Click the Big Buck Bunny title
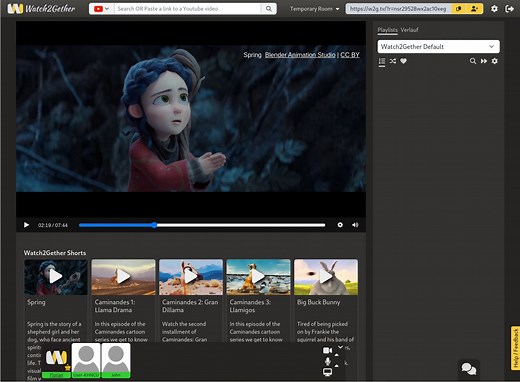Viewport: 520px width, 382px height. coord(318,302)
